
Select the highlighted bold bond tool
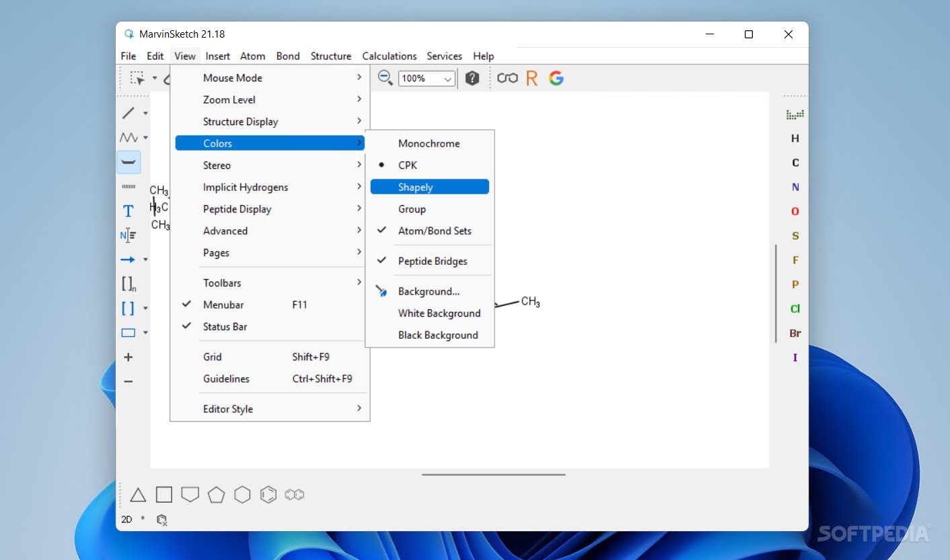(129, 162)
